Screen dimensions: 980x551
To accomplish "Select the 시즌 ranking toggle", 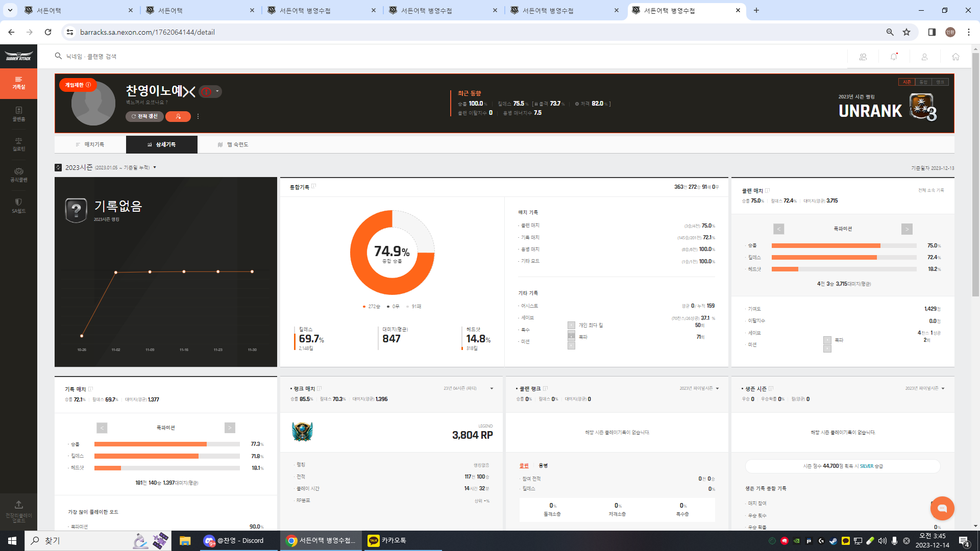I will [907, 82].
